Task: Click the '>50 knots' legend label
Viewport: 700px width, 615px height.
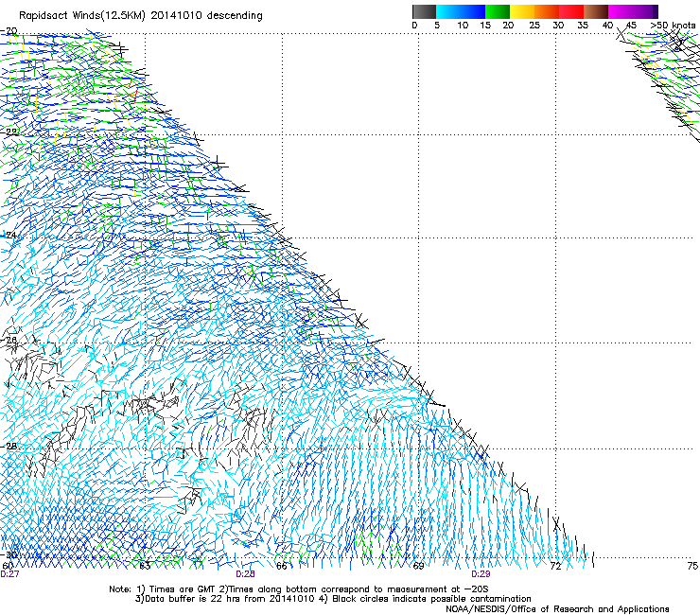Action: click(x=673, y=26)
